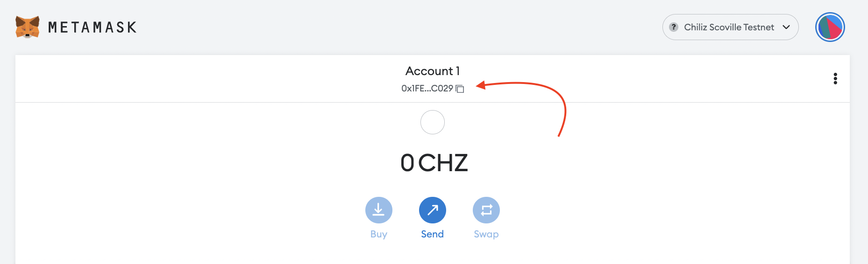
Task: Click the METAMASK wordmark text
Action: point(92,28)
